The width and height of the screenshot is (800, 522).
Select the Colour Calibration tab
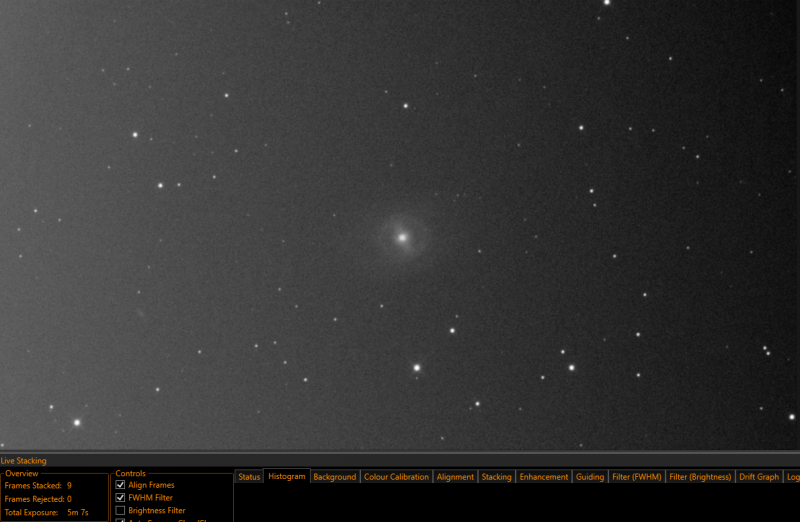(396, 477)
